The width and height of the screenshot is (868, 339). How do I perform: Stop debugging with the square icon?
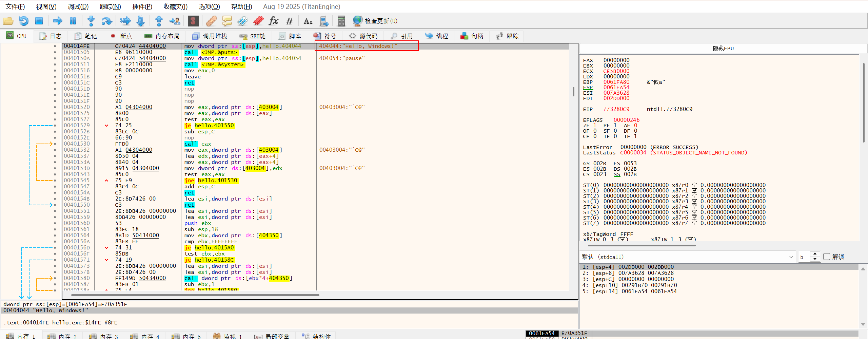[39, 21]
